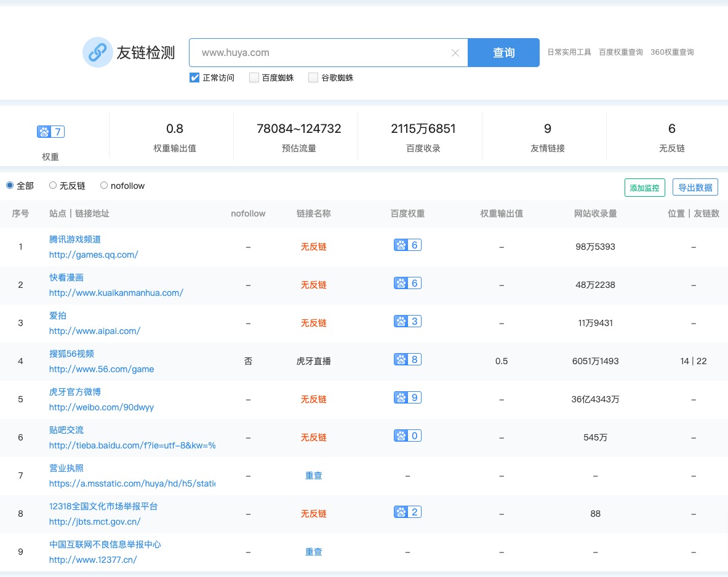Click 重查 for 中国互联网不良信息举报中心
728x577 pixels.
[x=313, y=551]
